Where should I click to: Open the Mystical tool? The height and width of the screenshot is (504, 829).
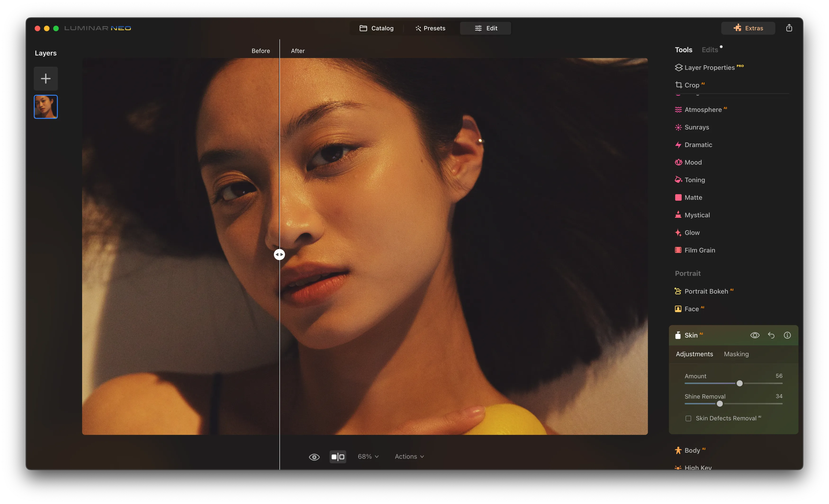(697, 215)
